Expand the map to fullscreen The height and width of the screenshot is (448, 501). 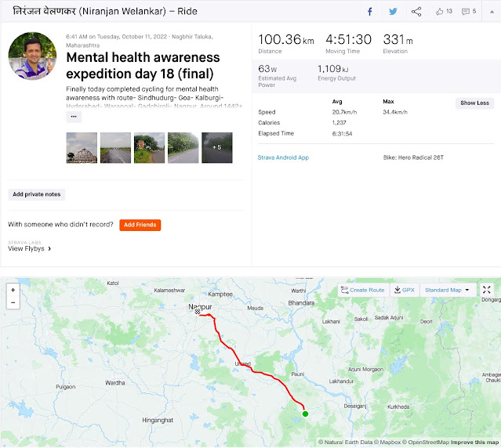coord(486,290)
